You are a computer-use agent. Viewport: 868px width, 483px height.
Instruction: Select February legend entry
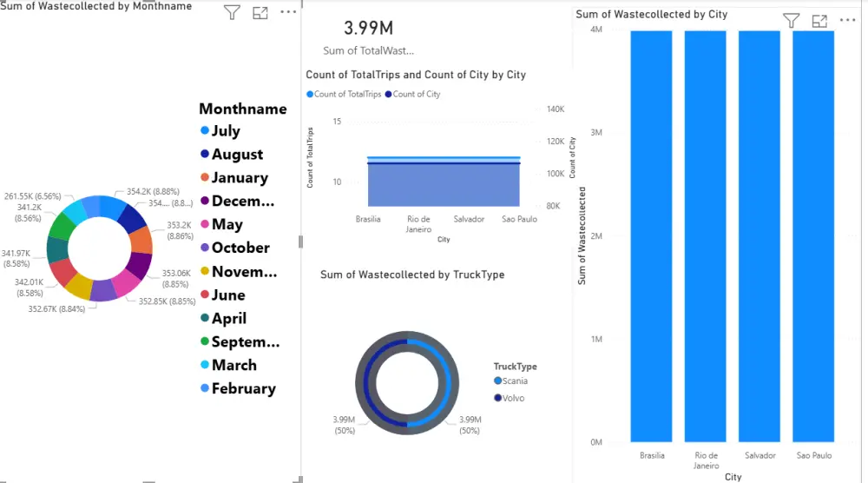(238, 389)
